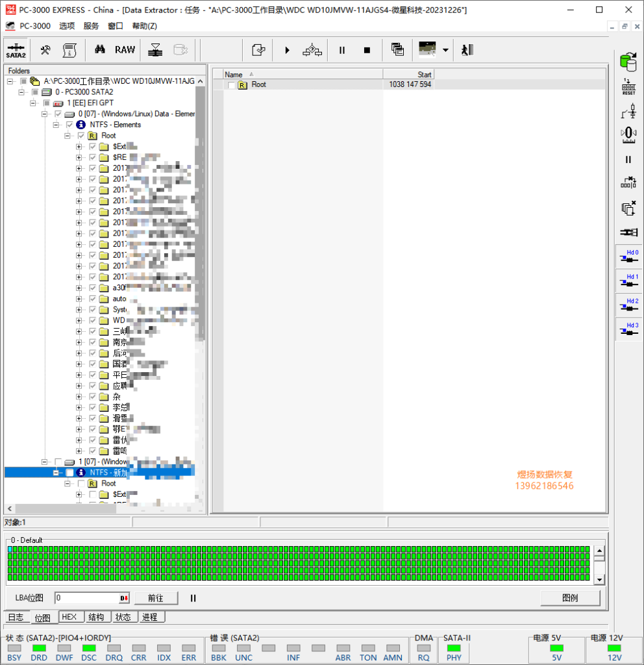The width and height of the screenshot is (644, 665).
Task: Click the hourglass disk map icon
Action: [155, 50]
